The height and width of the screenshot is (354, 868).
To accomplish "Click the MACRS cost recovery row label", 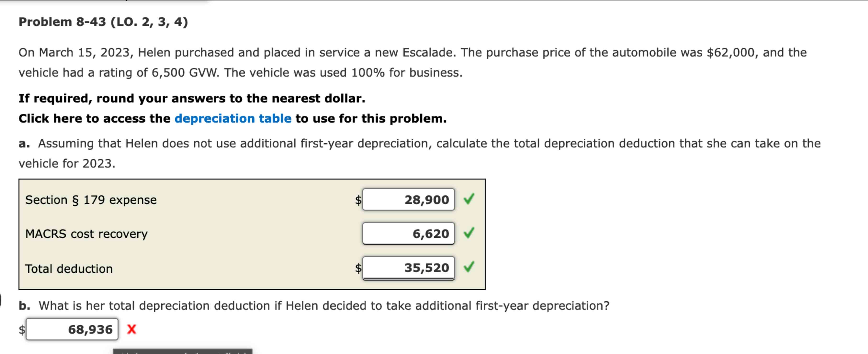I will click(87, 234).
